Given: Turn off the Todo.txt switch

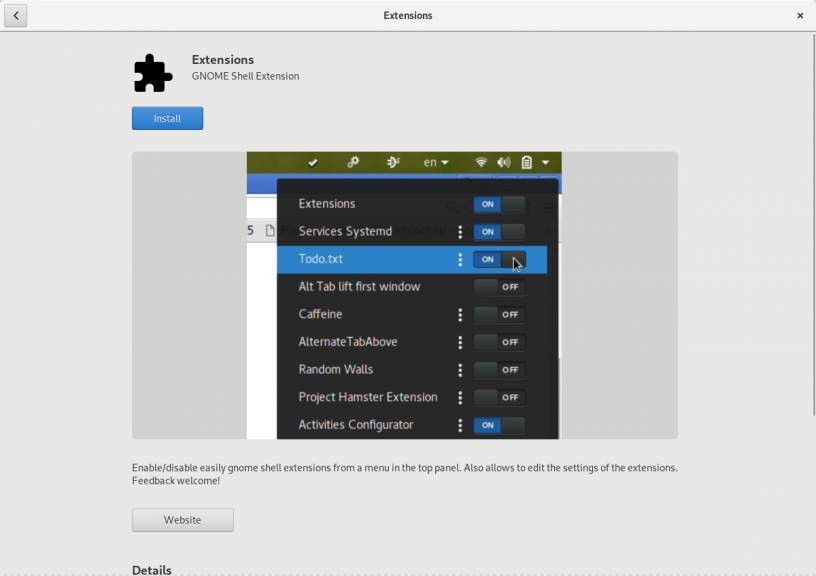Looking at the screenshot, I should click(498, 259).
